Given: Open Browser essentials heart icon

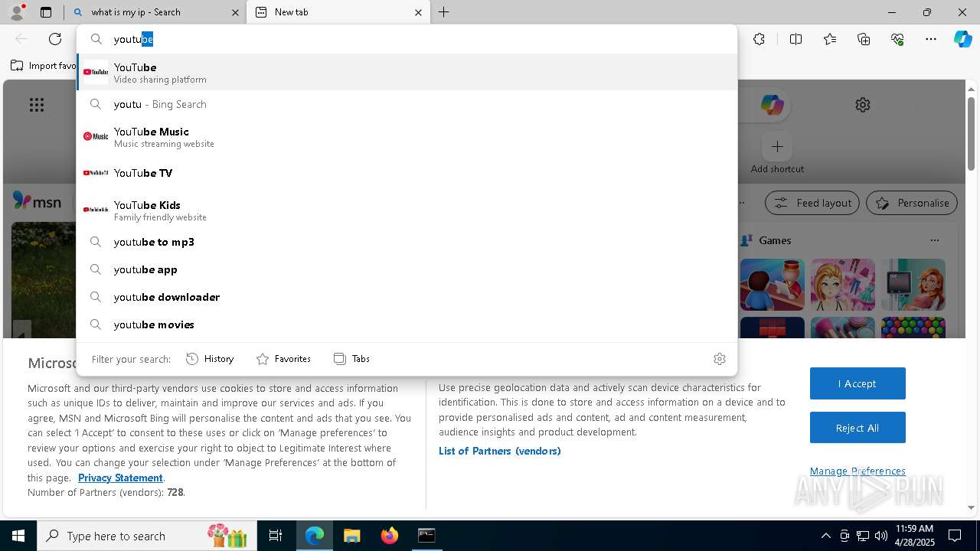Looking at the screenshot, I should coord(897,39).
